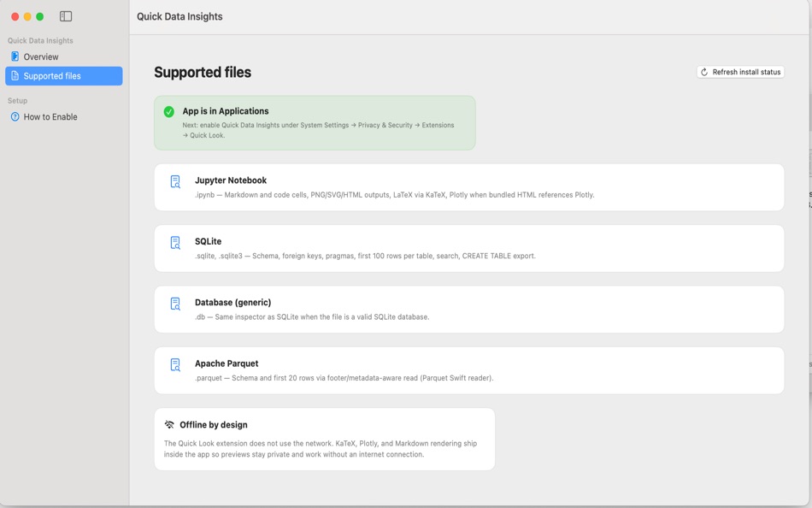Close the window with red button

tap(15, 16)
